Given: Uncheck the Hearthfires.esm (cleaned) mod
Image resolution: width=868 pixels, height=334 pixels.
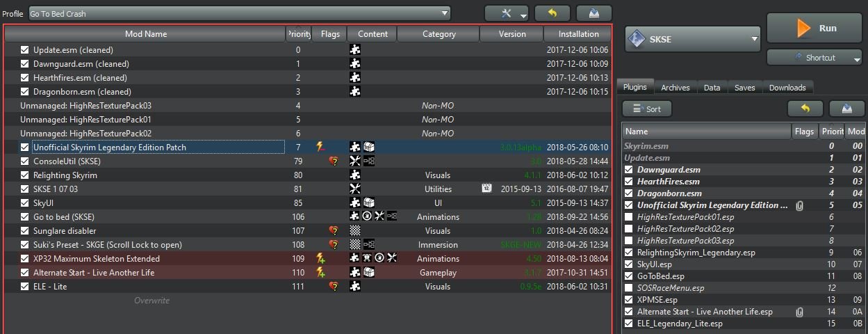Looking at the screenshot, I should pos(25,77).
